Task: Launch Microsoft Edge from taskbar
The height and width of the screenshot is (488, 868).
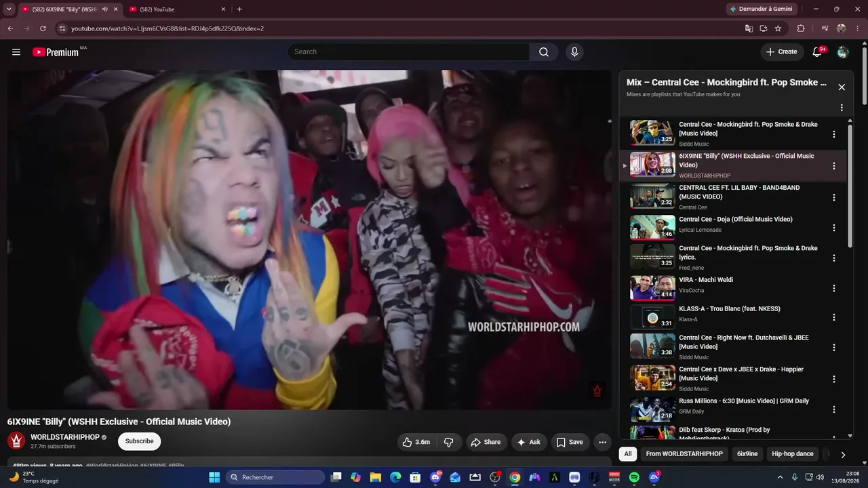Action: tap(395, 477)
